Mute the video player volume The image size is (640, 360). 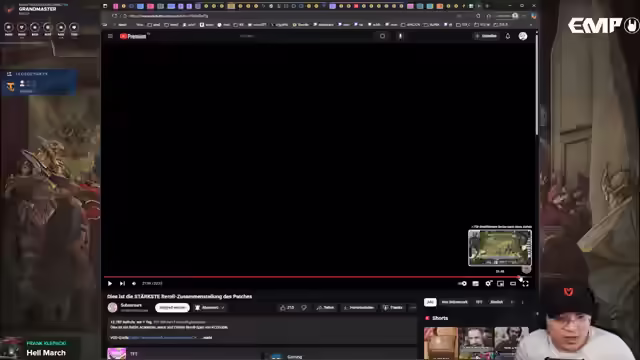(134, 283)
